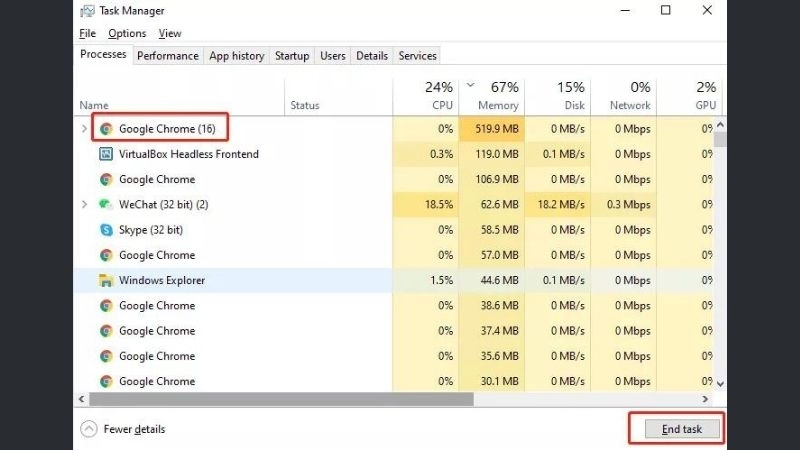800x450 pixels.
Task: Sort by the GPU column header
Action: 689,97
